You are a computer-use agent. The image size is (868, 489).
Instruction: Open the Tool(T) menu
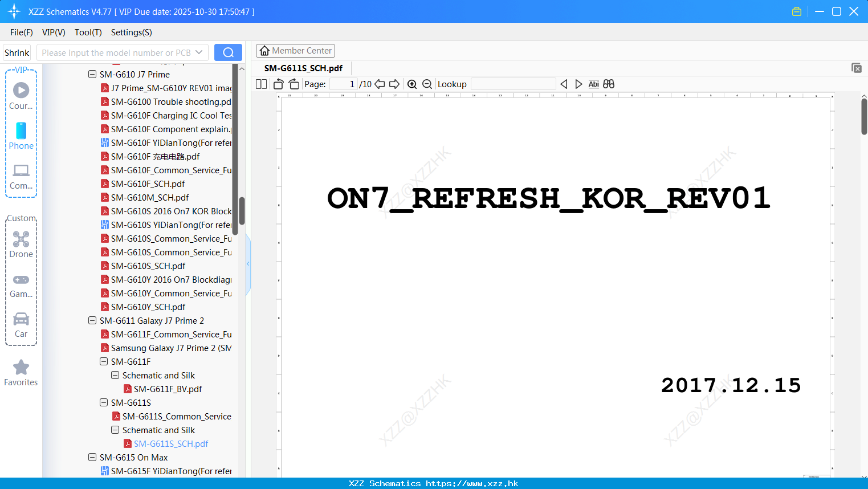(88, 32)
